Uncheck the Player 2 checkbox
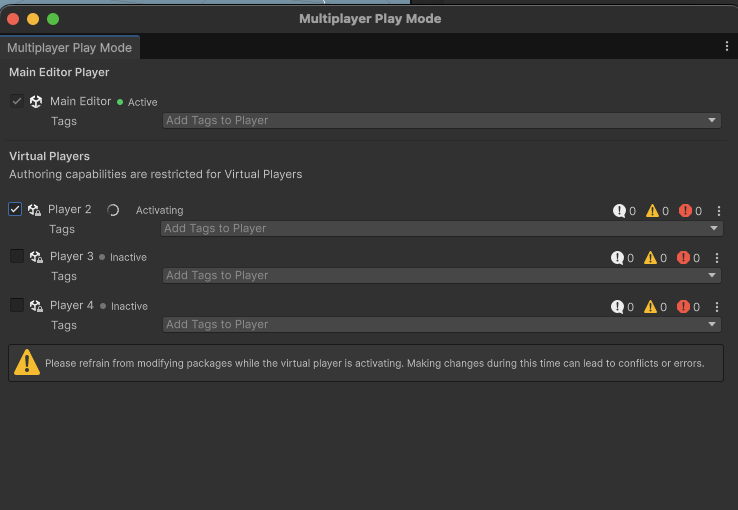The height and width of the screenshot is (510, 738). click(15, 209)
